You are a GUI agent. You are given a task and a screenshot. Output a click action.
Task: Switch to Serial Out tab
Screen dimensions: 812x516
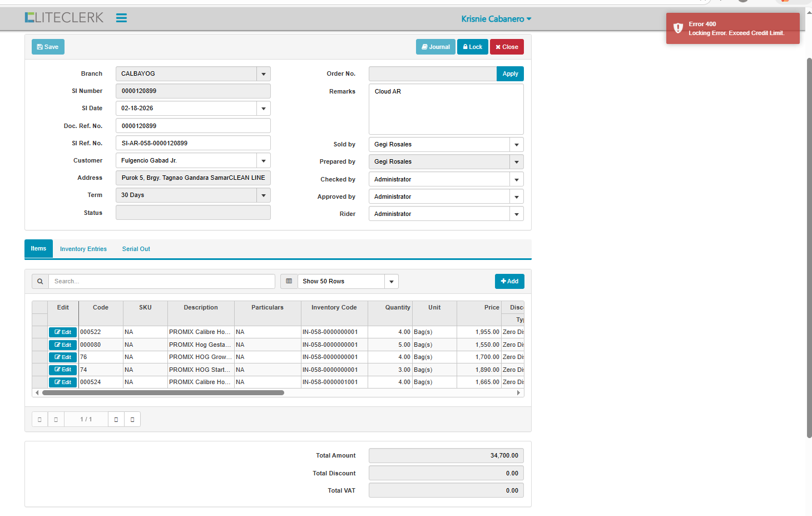136,249
